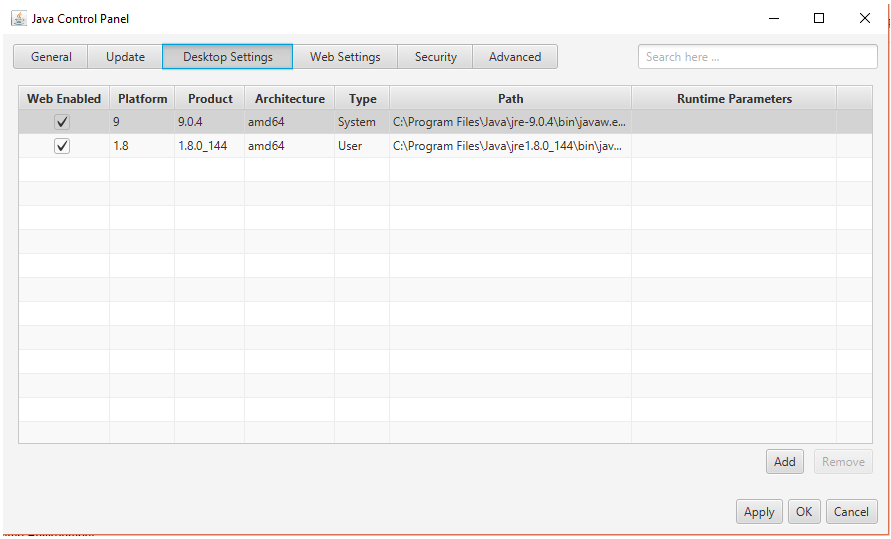Viewport: 891px width, 539px height.
Task: Click amd64 in the User row
Action: [x=289, y=146]
